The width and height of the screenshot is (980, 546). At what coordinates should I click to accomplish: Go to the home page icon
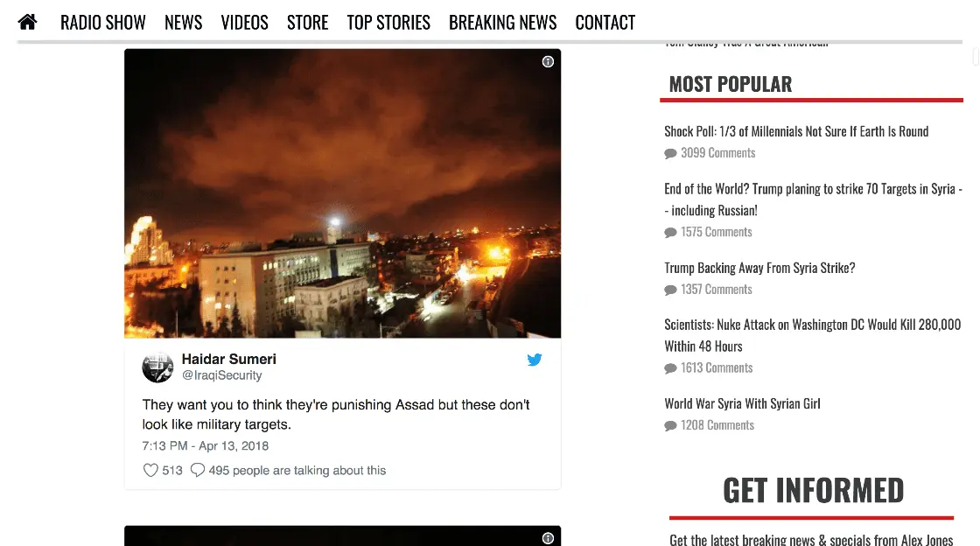click(27, 23)
